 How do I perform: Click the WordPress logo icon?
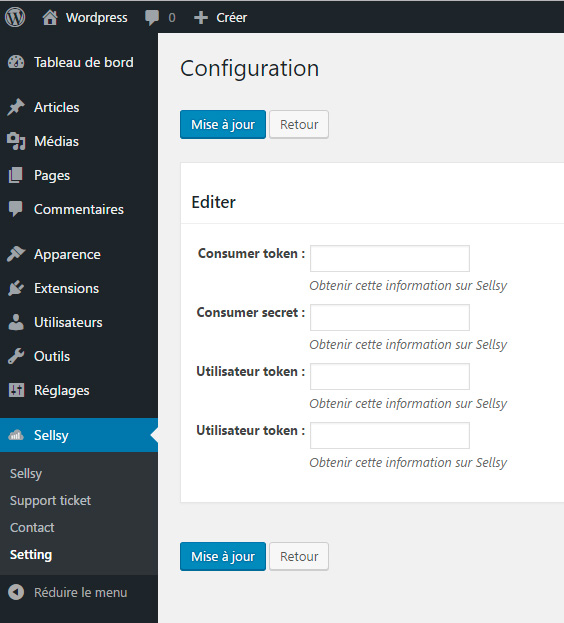tap(15, 17)
